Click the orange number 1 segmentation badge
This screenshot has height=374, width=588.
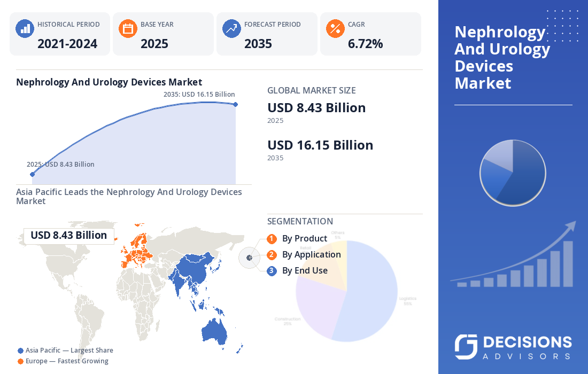272,239
